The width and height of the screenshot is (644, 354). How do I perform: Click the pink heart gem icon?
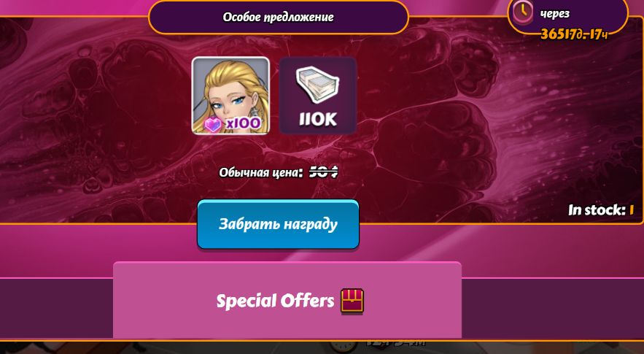point(213,124)
